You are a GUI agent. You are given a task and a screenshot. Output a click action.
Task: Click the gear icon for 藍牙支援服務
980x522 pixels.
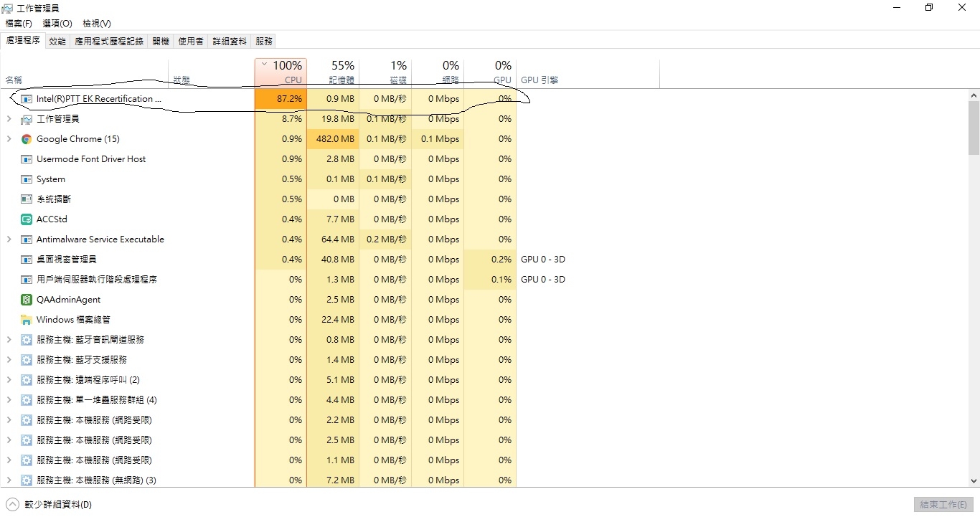[27, 360]
